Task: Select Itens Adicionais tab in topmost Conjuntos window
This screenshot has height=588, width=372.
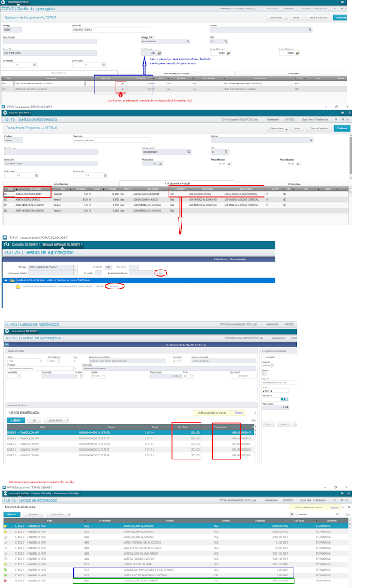Action: tap(60, 73)
